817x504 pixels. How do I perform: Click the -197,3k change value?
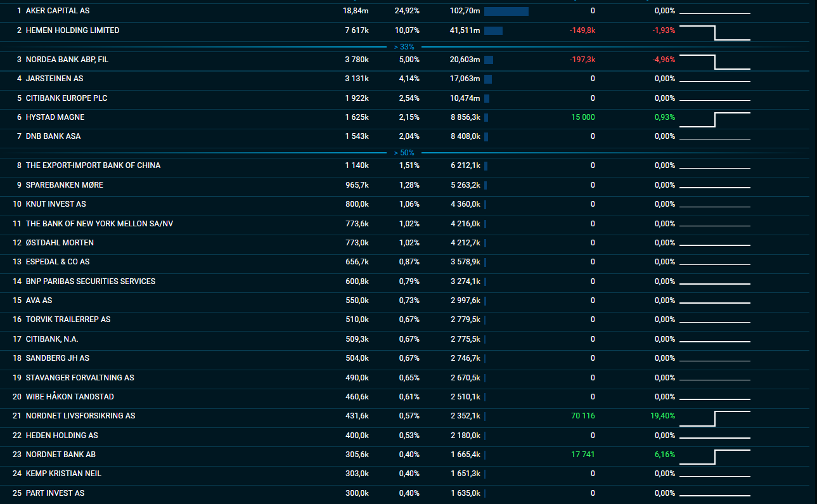[x=582, y=60]
